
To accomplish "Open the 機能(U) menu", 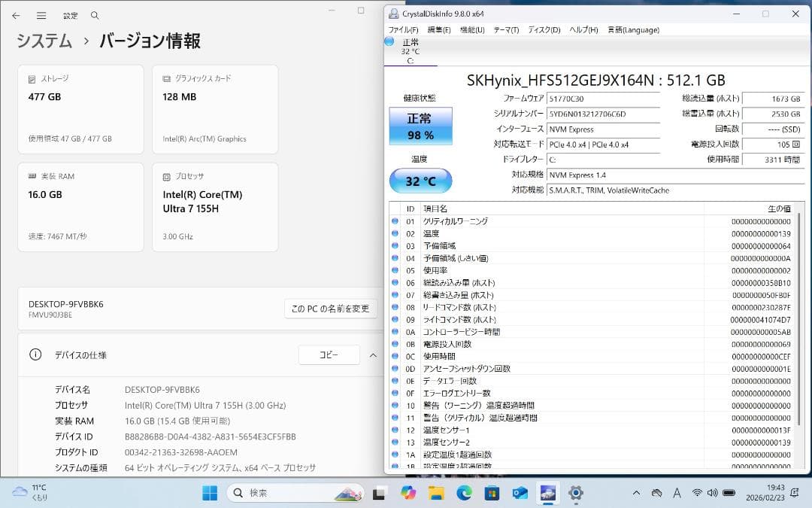I will coord(472,30).
